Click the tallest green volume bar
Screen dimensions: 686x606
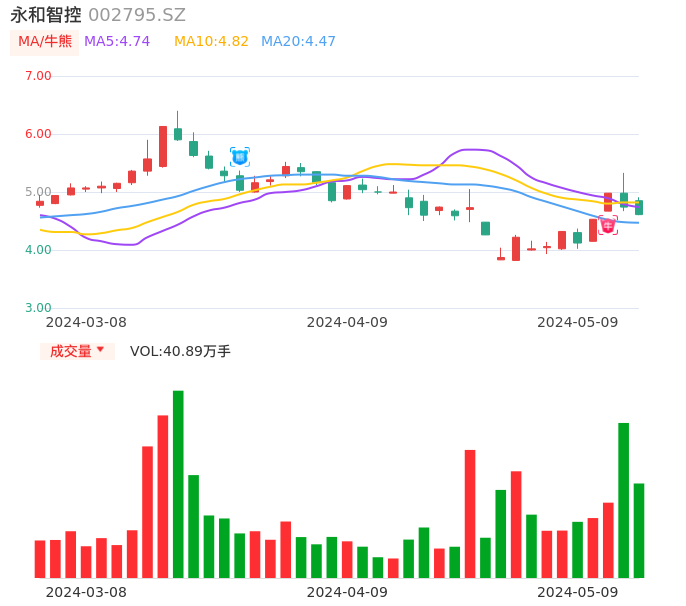pyautogui.click(x=178, y=484)
